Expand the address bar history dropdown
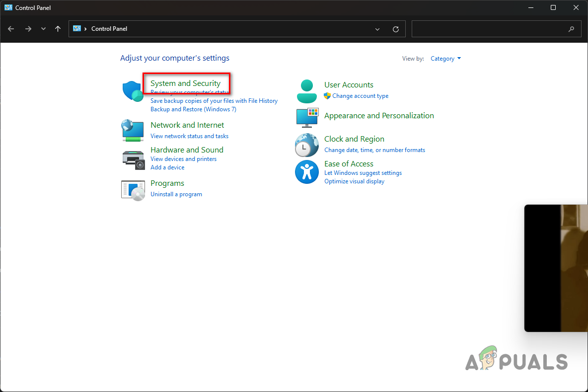Image resolution: width=588 pixels, height=392 pixels. pos(377,29)
